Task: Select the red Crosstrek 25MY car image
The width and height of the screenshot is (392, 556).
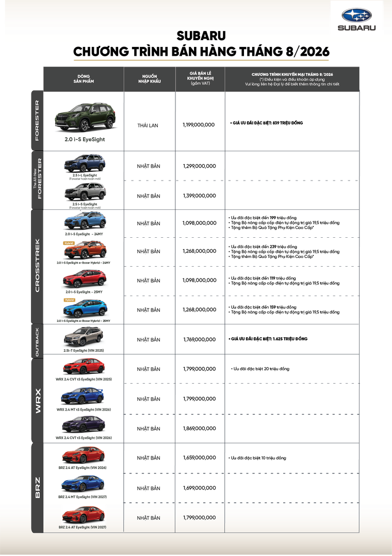Action: coord(85,279)
